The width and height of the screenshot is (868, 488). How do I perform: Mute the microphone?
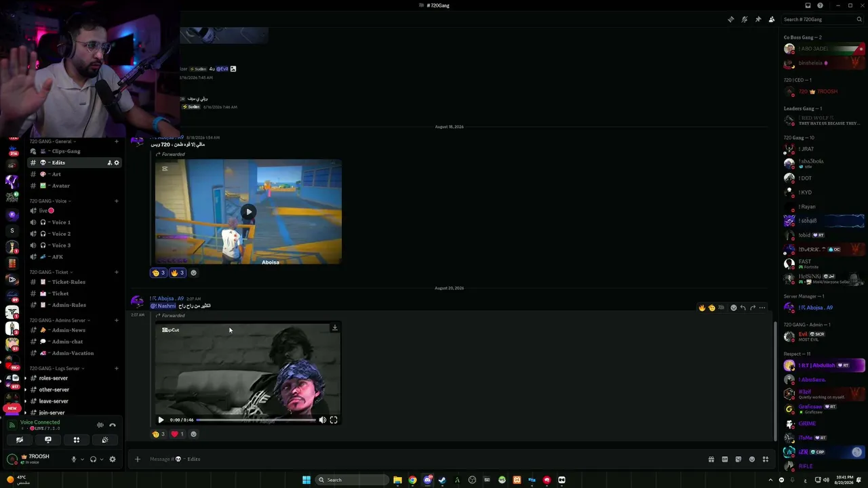coord(74,459)
